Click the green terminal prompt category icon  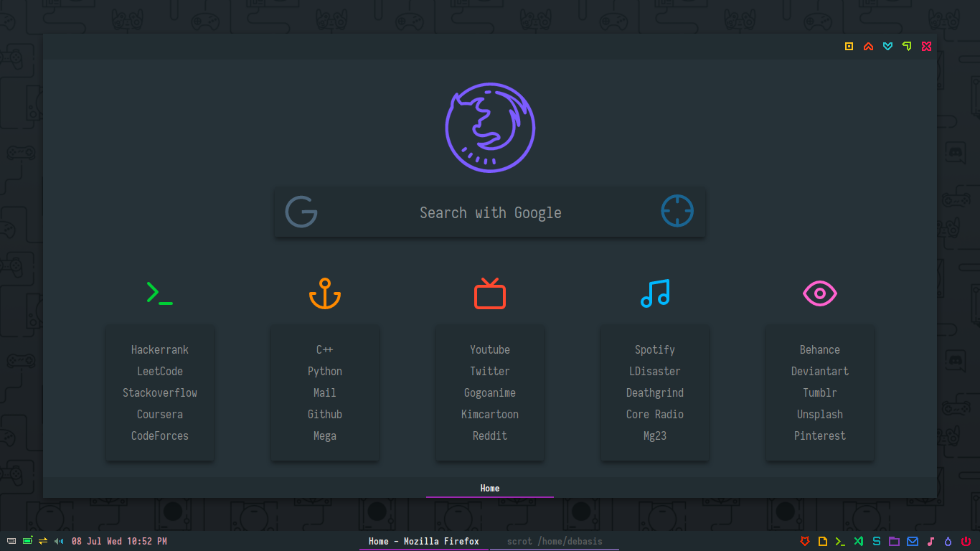159,293
